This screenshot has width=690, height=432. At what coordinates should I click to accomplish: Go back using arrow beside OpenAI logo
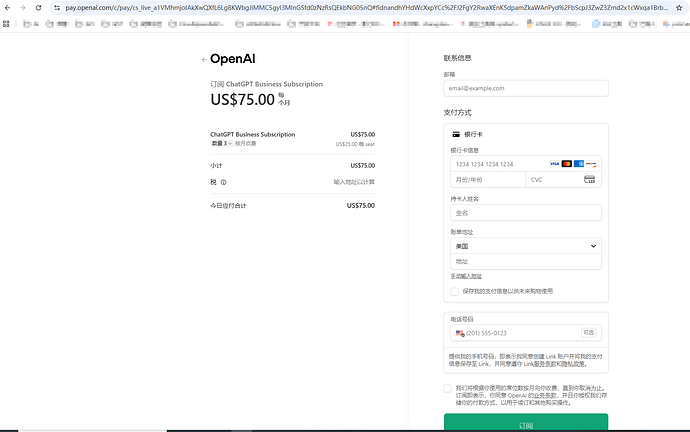point(204,59)
